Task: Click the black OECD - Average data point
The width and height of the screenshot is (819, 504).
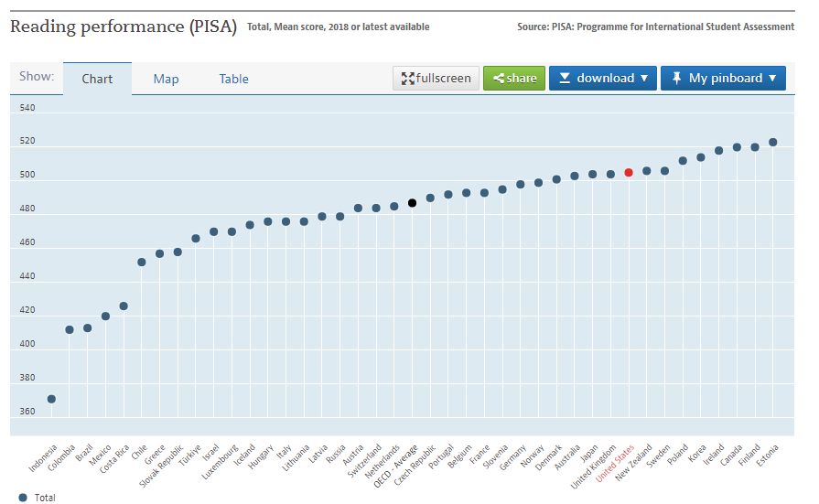Action: point(412,203)
